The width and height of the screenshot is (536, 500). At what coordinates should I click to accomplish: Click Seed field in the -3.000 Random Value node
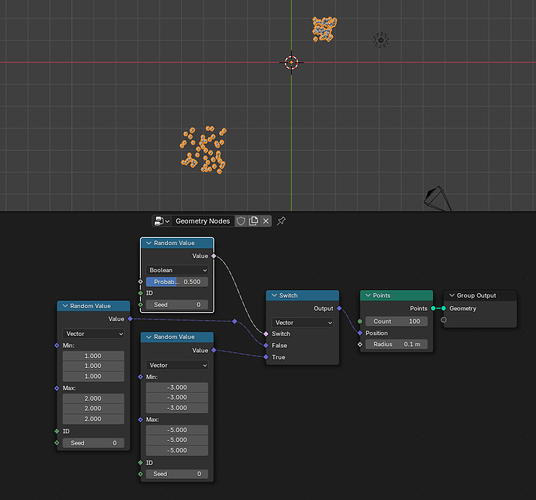point(177,474)
